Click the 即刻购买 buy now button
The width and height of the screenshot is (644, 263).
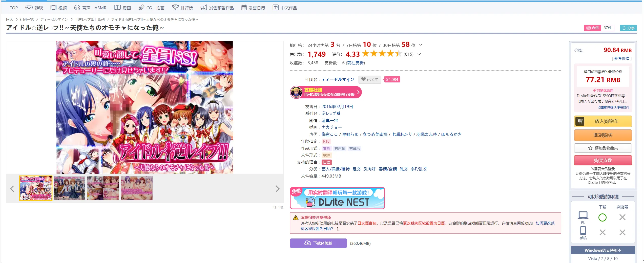(603, 135)
